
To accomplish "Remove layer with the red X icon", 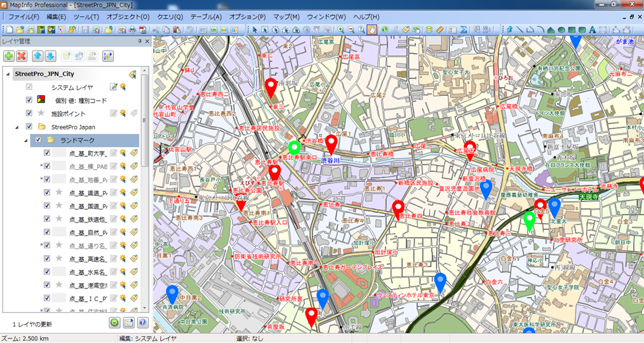I will (21, 56).
